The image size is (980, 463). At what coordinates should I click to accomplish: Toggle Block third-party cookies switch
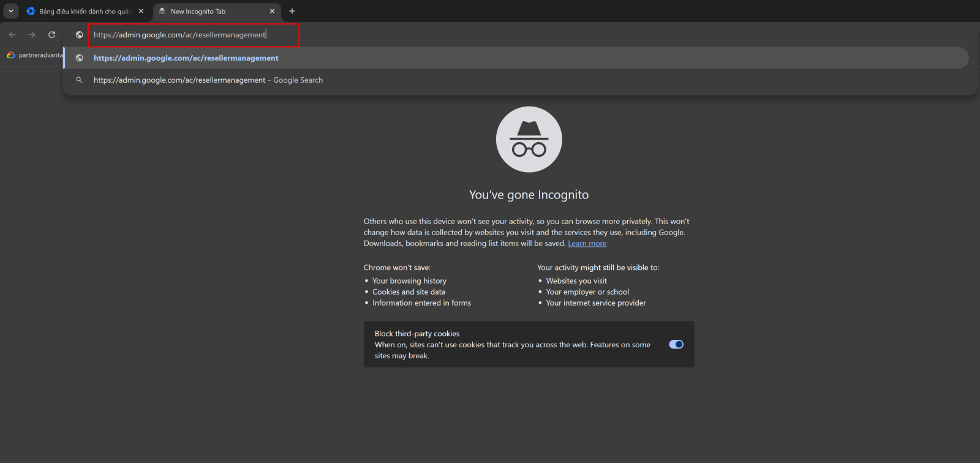(676, 344)
